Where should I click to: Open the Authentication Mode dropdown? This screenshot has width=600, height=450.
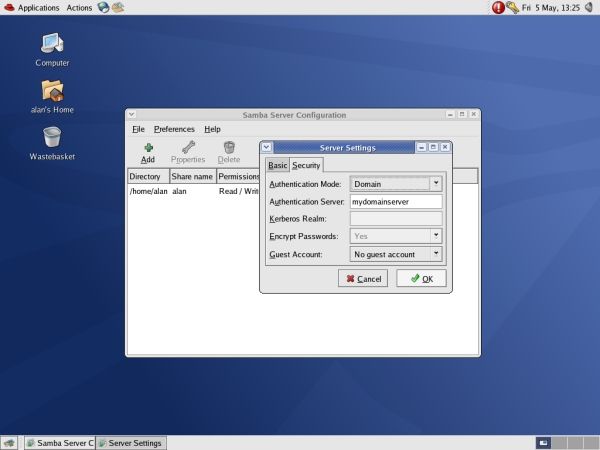pos(396,184)
